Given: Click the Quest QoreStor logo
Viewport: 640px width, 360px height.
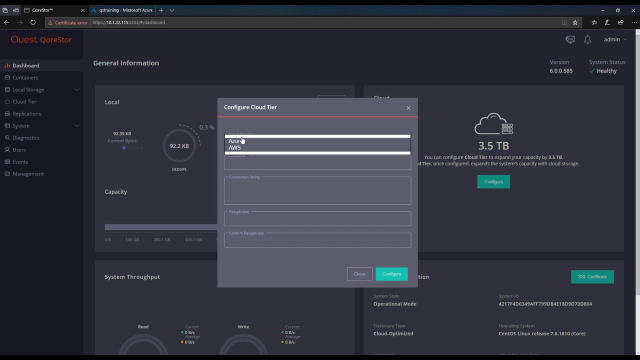Looking at the screenshot, I should [x=41, y=40].
